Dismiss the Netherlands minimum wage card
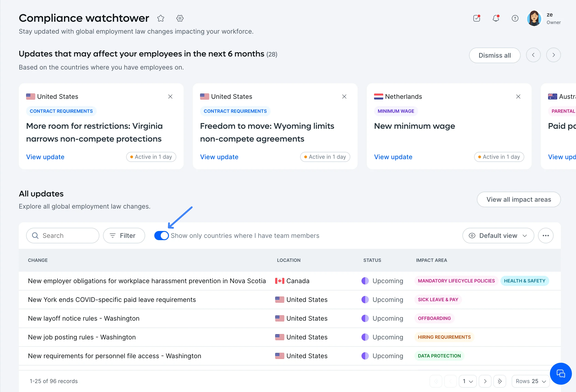This screenshot has width=576, height=392. (518, 97)
